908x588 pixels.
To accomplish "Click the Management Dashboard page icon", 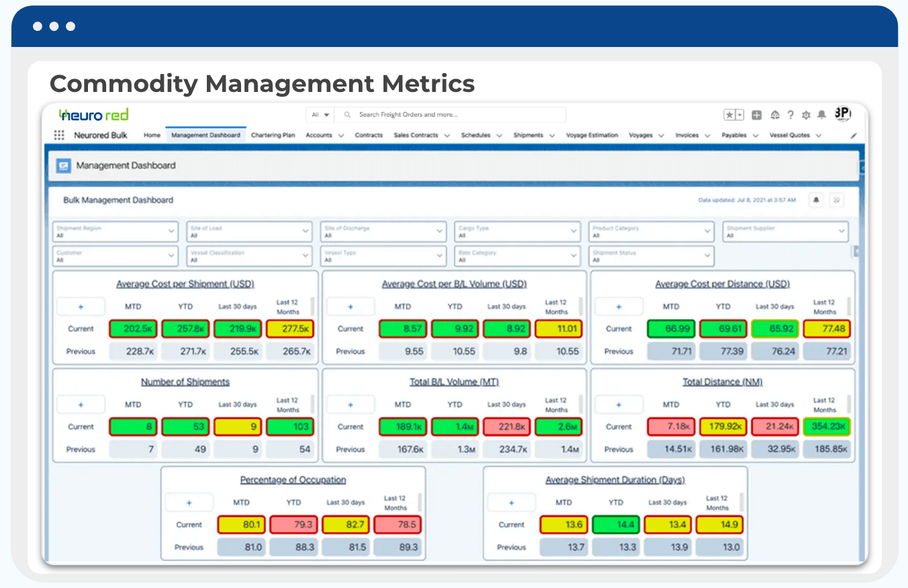I will tap(64, 165).
